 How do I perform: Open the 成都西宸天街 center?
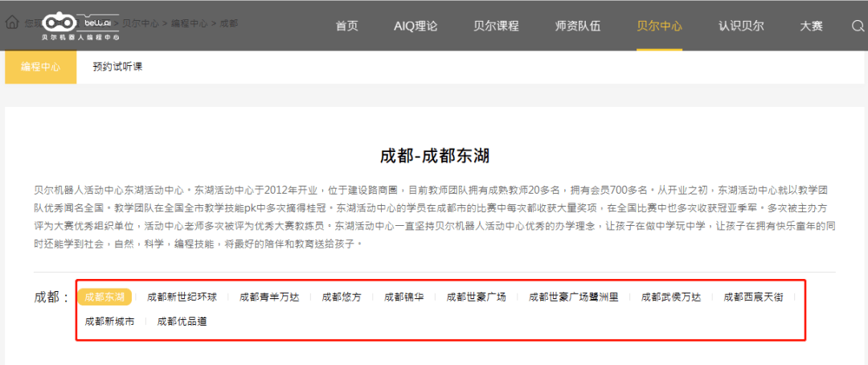click(x=753, y=297)
